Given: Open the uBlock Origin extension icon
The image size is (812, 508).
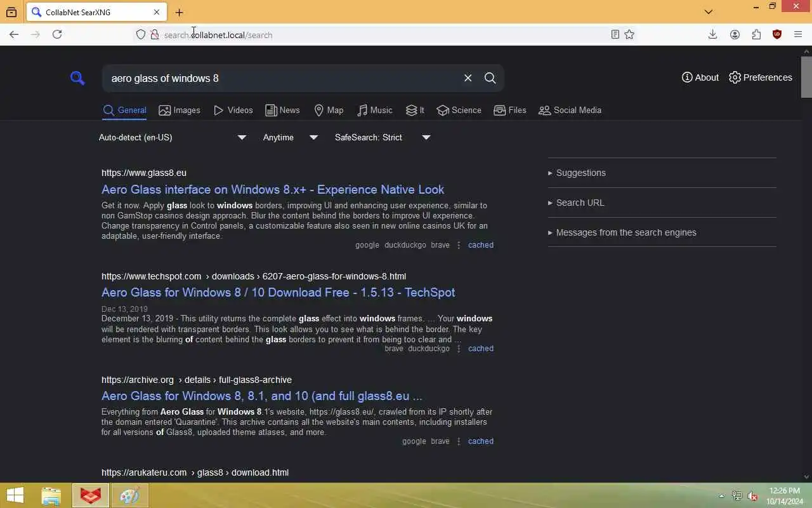Looking at the screenshot, I should [x=777, y=35].
